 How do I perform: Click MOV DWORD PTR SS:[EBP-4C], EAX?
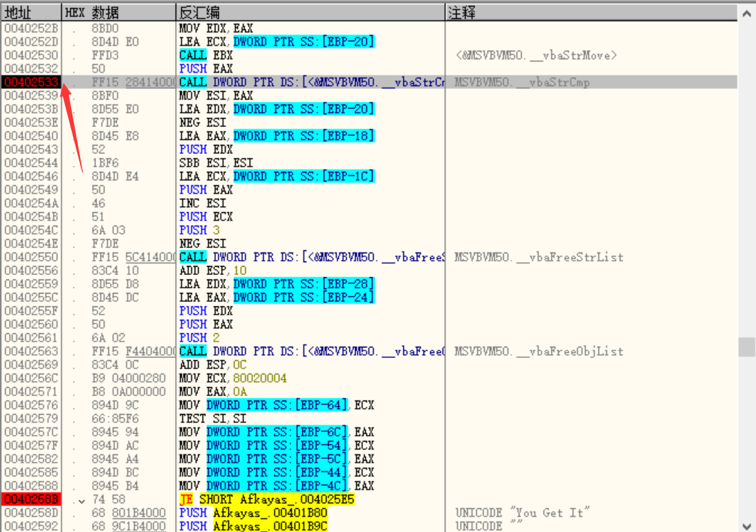tap(277, 486)
